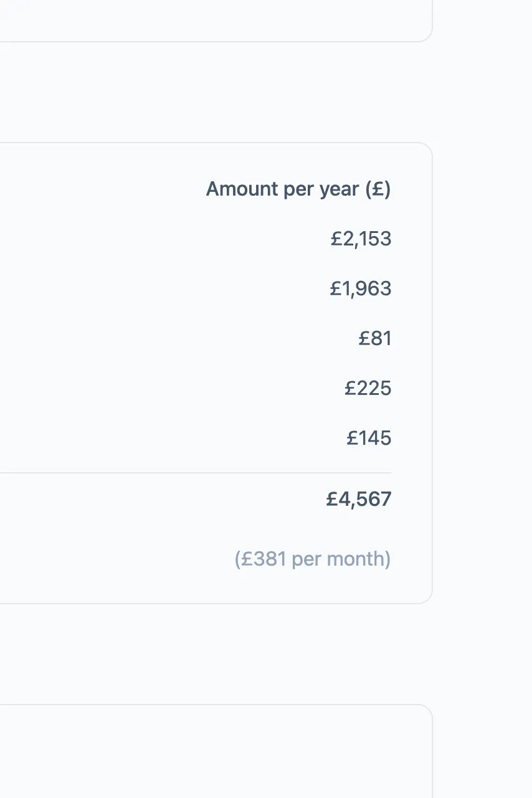Image resolution: width=532 pixels, height=798 pixels.
Task: Select the £2,153 amount value
Action: [361, 239]
